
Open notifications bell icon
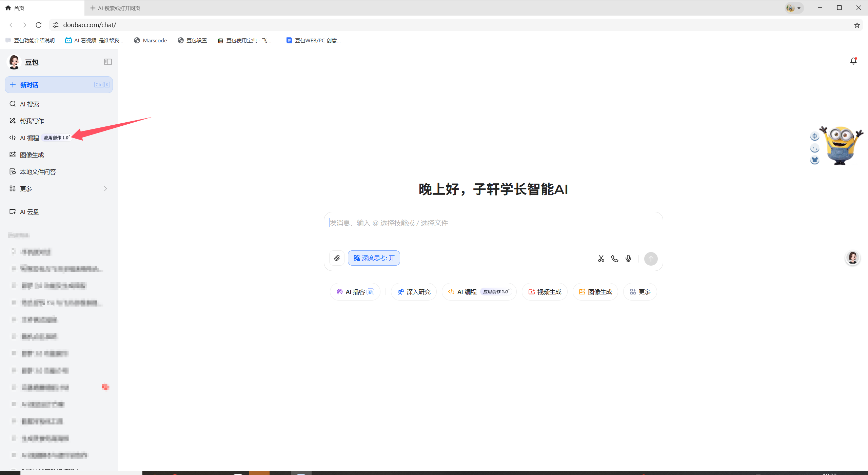[x=853, y=61]
